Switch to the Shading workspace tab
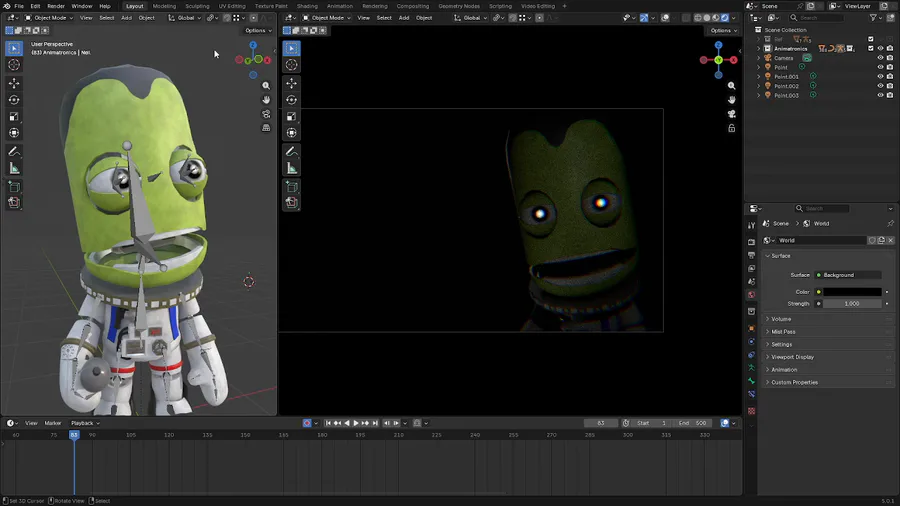The width and height of the screenshot is (900, 506). (x=307, y=6)
